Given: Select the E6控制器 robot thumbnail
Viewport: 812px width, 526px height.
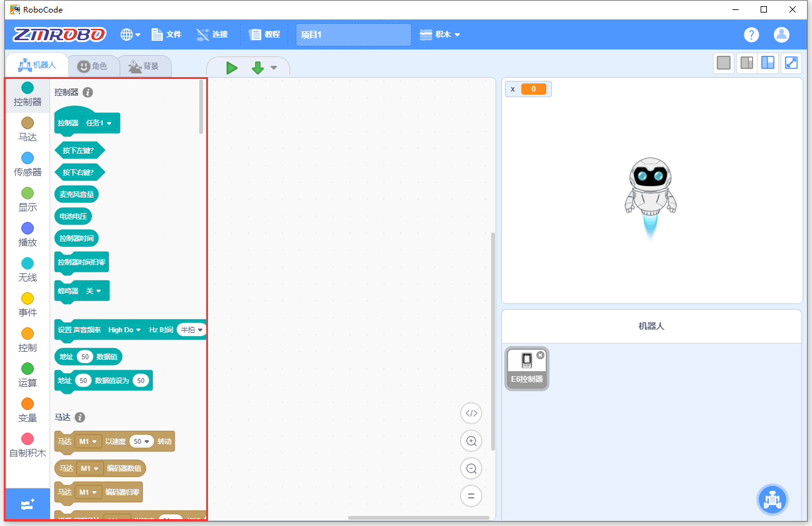Looking at the screenshot, I should [527, 369].
